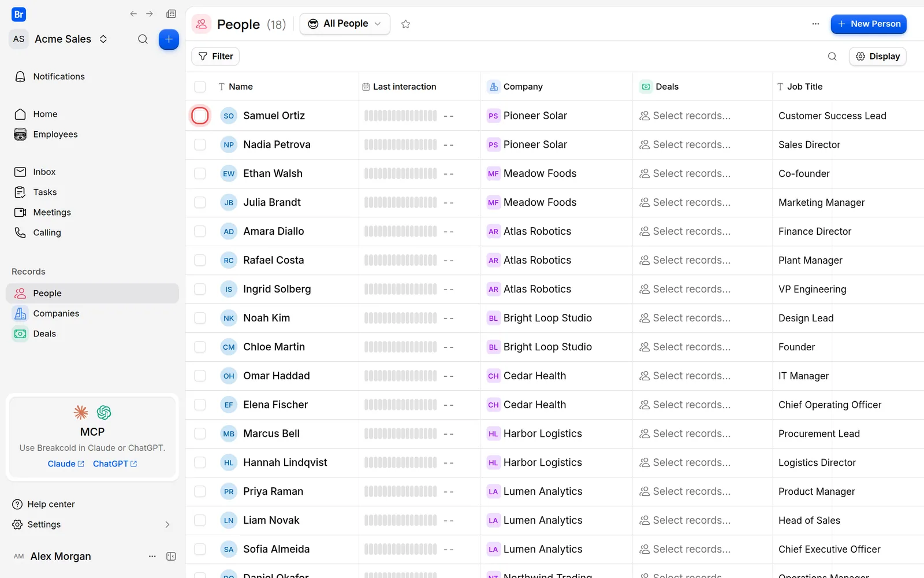The height and width of the screenshot is (578, 924).
Task: Expand Settings submenu chevron
Action: point(167,524)
